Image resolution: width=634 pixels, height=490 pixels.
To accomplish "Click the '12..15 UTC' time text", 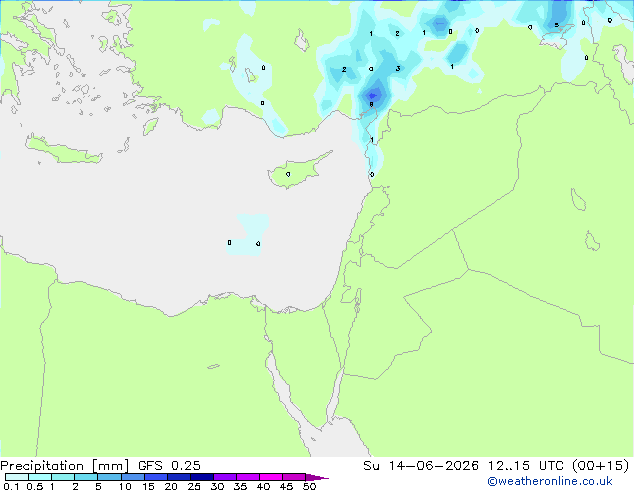I will (x=526, y=466).
